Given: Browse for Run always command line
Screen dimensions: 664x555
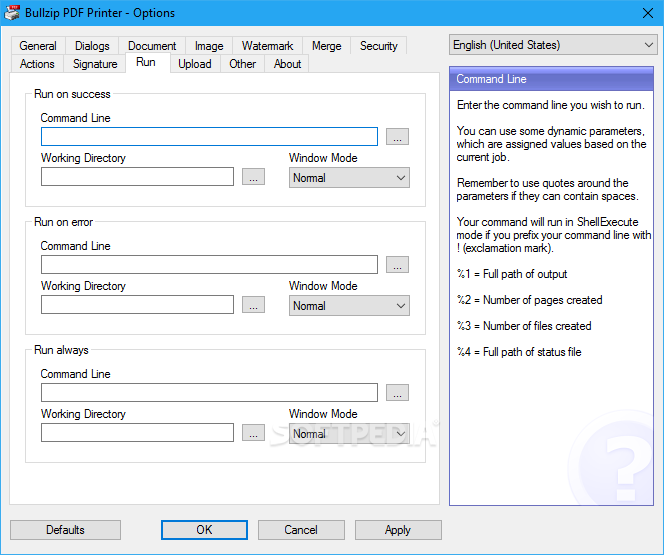Looking at the screenshot, I should click(397, 392).
